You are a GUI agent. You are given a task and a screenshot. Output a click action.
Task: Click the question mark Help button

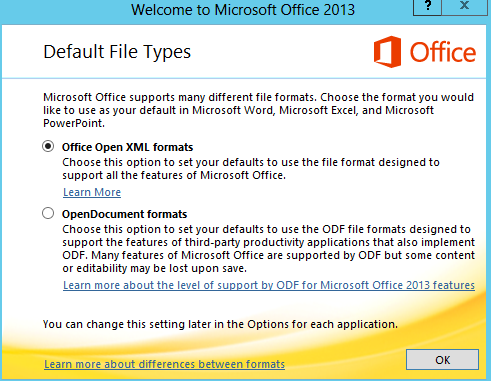coord(428,7)
